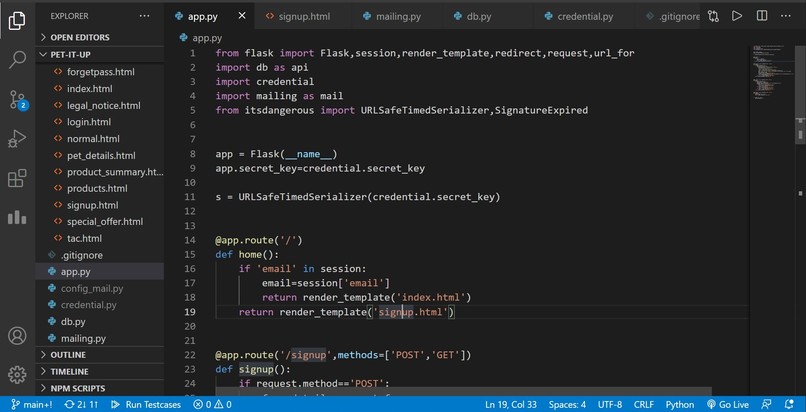Split the editor to the right
This screenshot has height=412, width=806.
[x=761, y=16]
